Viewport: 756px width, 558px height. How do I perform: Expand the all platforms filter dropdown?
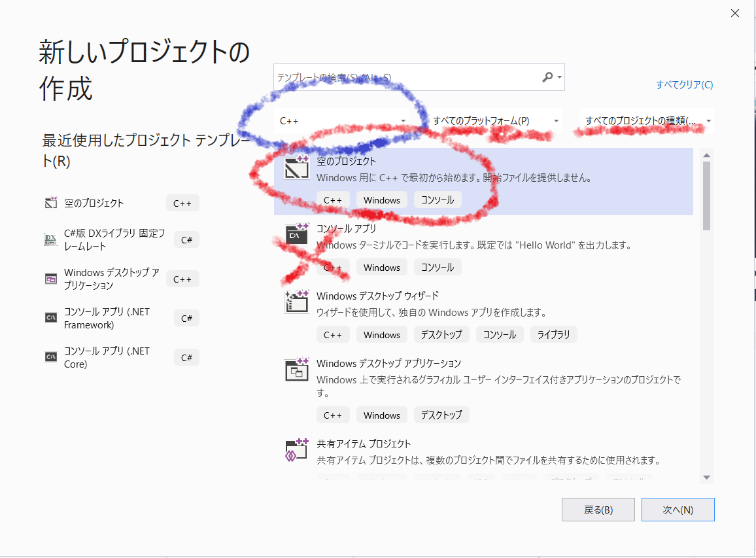pyautogui.click(x=495, y=120)
